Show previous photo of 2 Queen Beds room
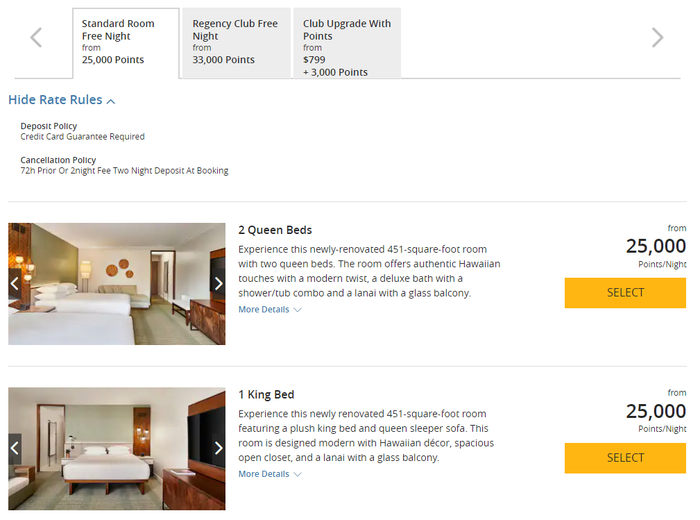The width and height of the screenshot is (700, 520). point(15,283)
